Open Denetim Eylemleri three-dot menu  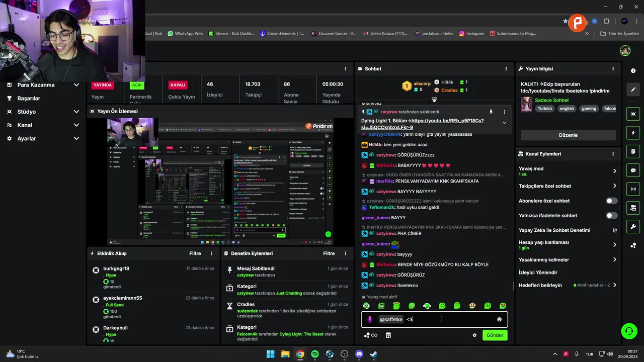(x=345, y=253)
